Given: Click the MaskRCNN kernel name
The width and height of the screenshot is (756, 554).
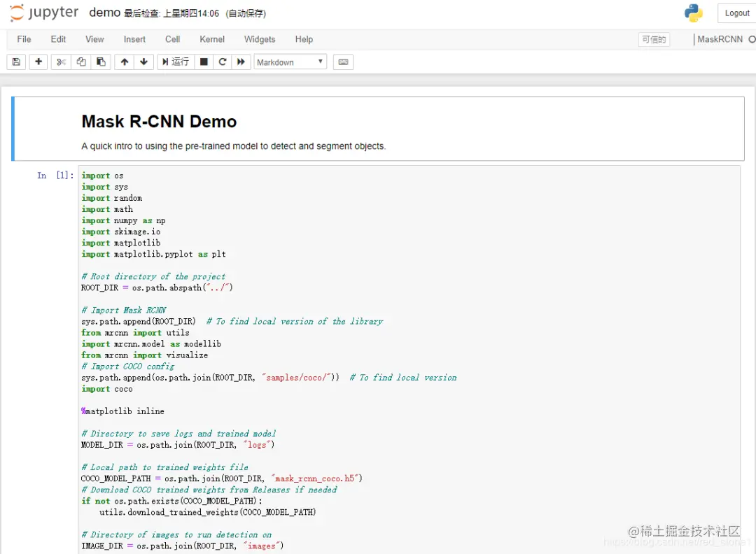Looking at the screenshot, I should tap(720, 39).
